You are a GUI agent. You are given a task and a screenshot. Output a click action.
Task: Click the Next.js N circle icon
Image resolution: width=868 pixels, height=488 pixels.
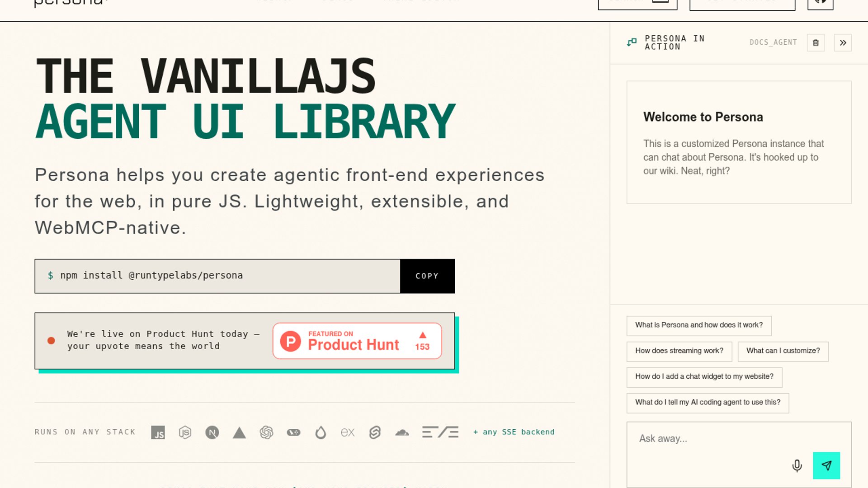pyautogui.click(x=212, y=432)
